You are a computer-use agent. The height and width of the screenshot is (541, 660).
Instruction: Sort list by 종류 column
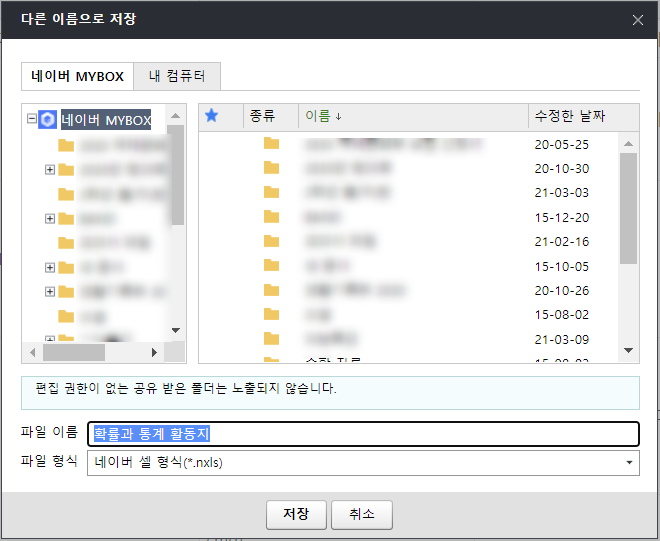[263, 115]
